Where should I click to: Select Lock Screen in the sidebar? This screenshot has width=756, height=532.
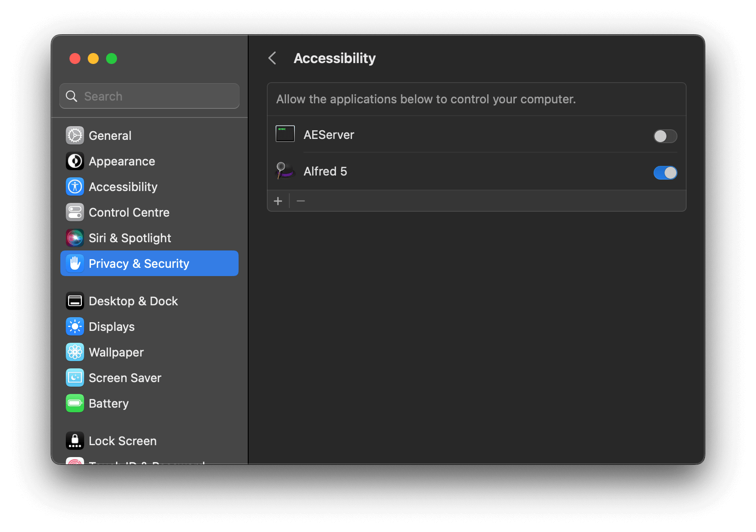coord(122,441)
